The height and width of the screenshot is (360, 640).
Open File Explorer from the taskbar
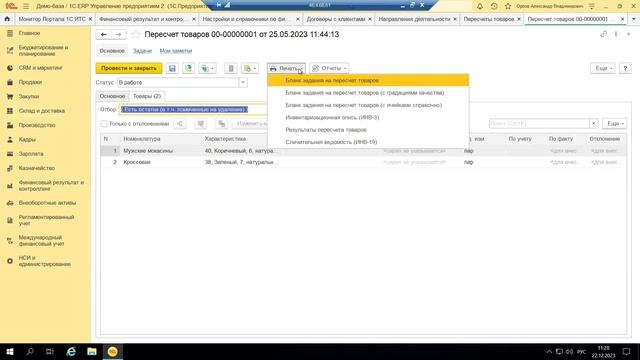click(92, 351)
